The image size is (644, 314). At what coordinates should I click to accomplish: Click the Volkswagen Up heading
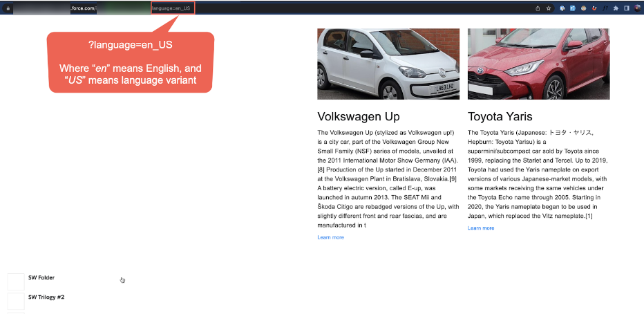358,117
